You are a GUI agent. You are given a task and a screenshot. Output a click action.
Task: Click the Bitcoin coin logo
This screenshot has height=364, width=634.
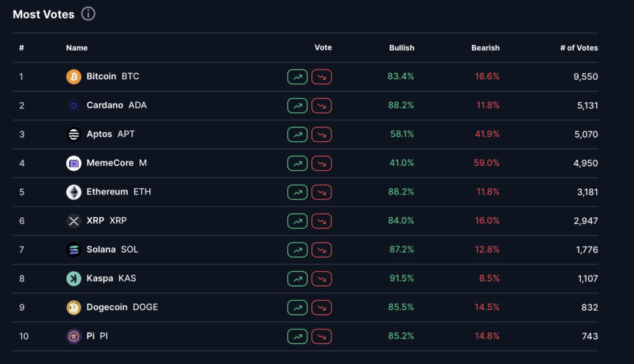click(x=74, y=77)
